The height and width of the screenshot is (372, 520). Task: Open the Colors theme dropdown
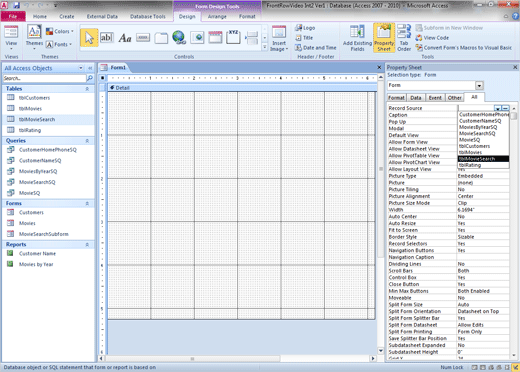click(60, 31)
